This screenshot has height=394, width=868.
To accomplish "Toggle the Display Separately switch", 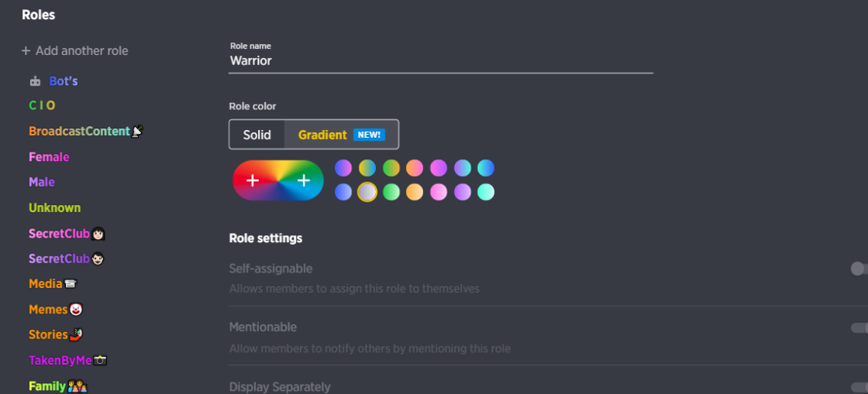I will (859, 386).
